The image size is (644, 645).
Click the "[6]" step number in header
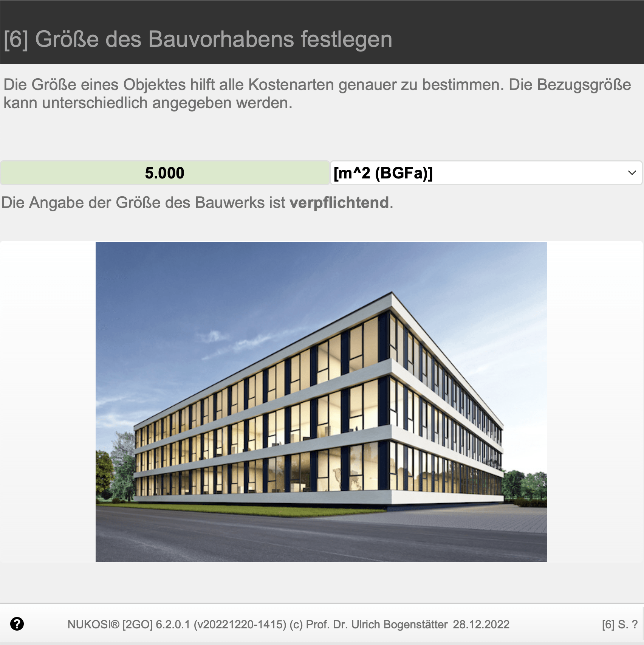click(x=16, y=39)
